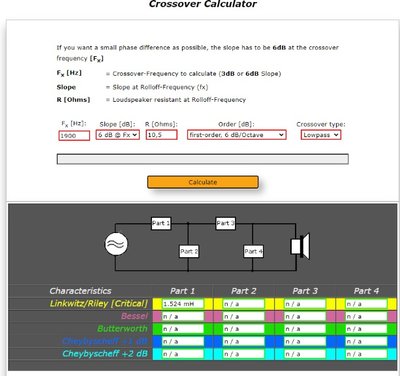
Task: Click the gray progress bar above Calculate
Action: tap(203, 159)
